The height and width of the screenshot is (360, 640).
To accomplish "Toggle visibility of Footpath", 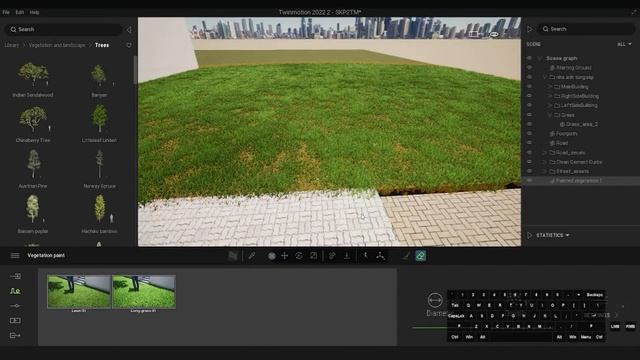I will [529, 133].
